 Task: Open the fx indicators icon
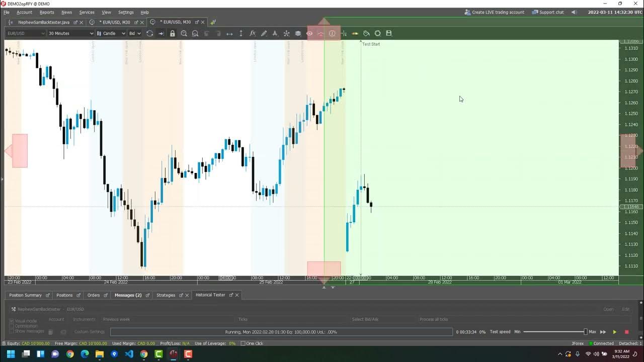[x=253, y=33]
